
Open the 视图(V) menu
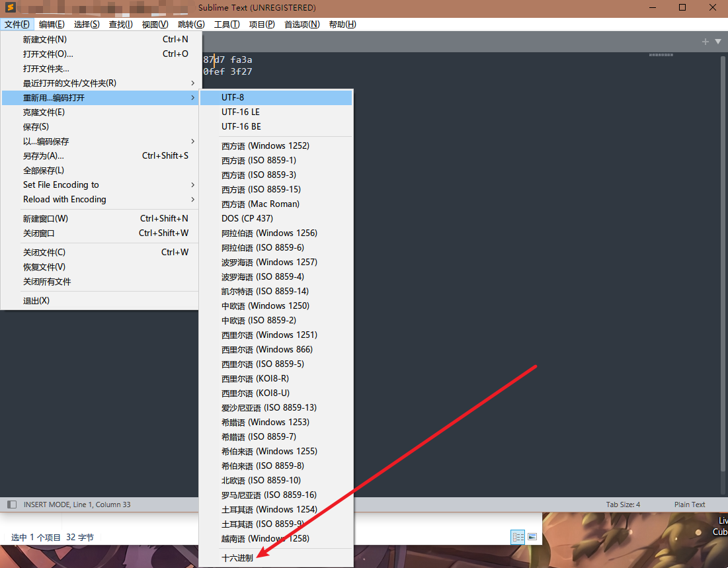(x=155, y=24)
